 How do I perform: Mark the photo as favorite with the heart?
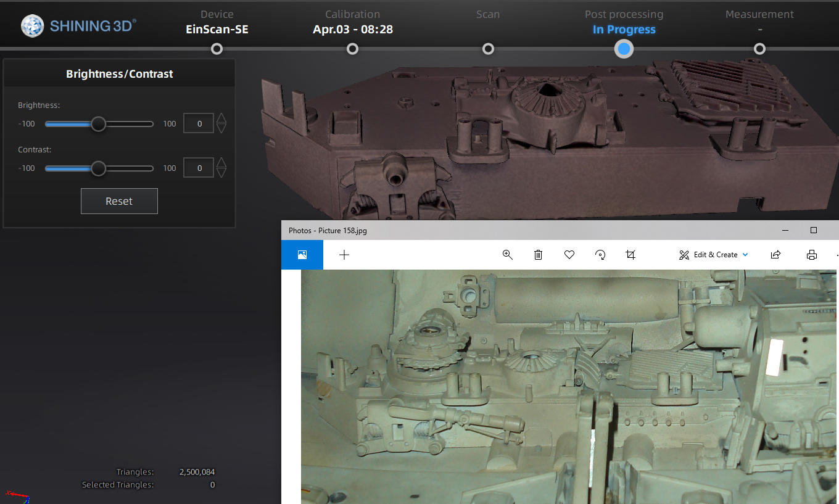[569, 255]
